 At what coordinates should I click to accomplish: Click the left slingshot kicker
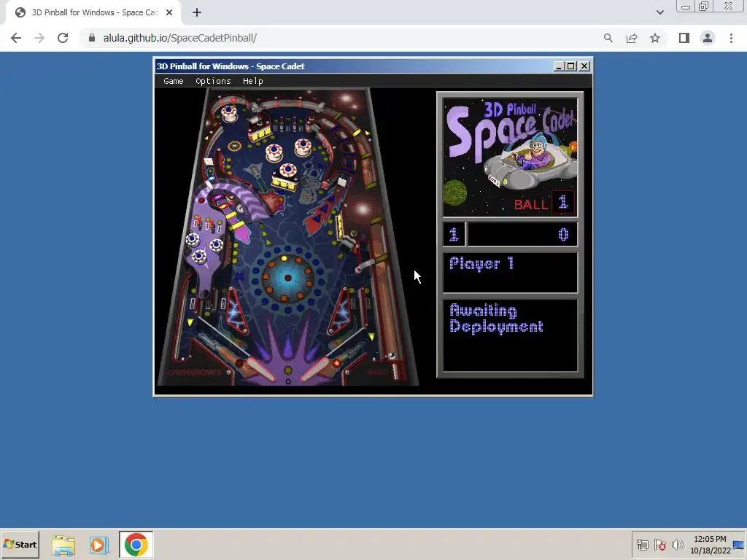[x=236, y=309]
